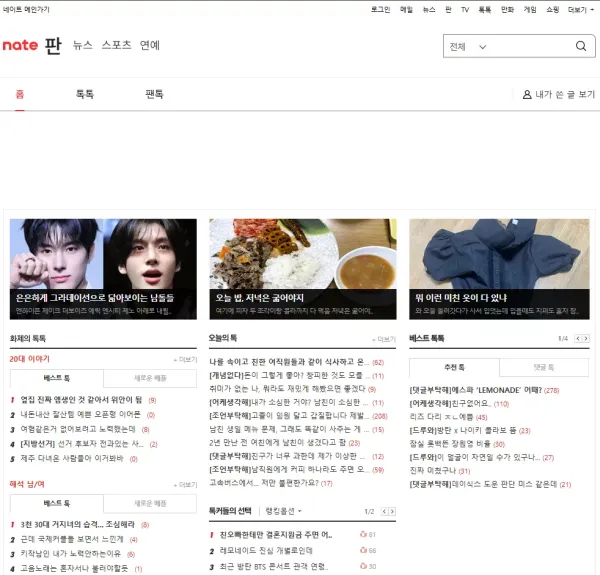The image size is (600, 575).
Task: Click the search magnifier icon
Action: [581, 46]
